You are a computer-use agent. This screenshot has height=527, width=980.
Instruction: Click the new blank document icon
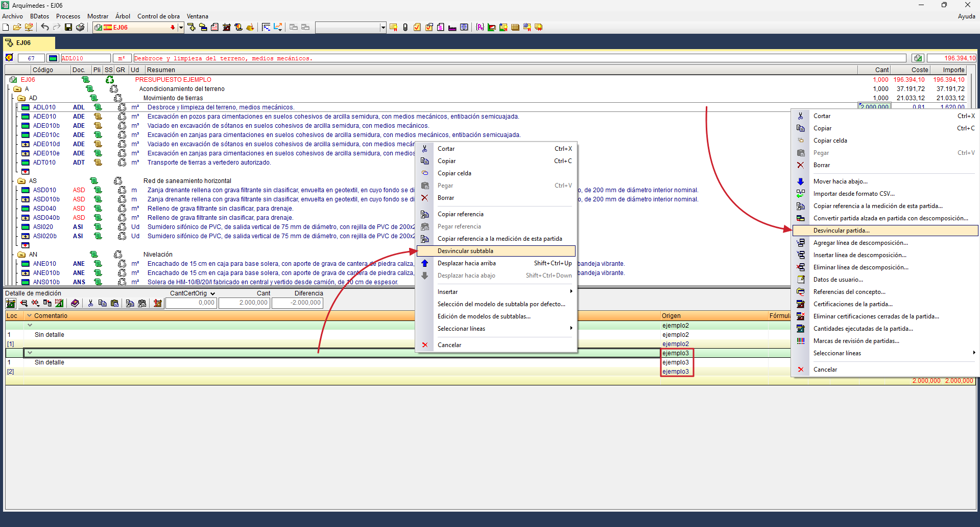pos(6,27)
